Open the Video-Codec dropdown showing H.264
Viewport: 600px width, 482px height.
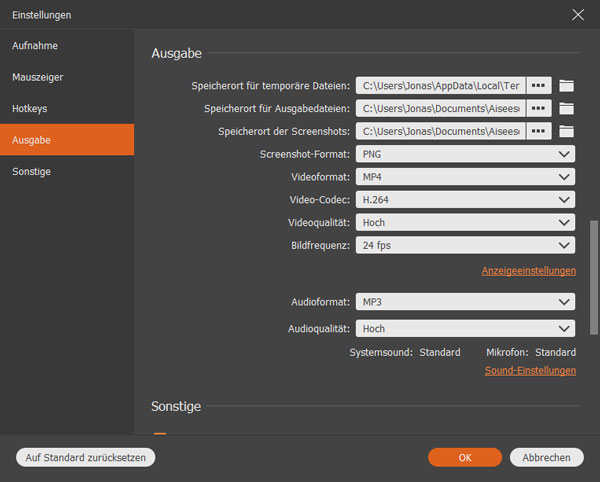(465, 200)
